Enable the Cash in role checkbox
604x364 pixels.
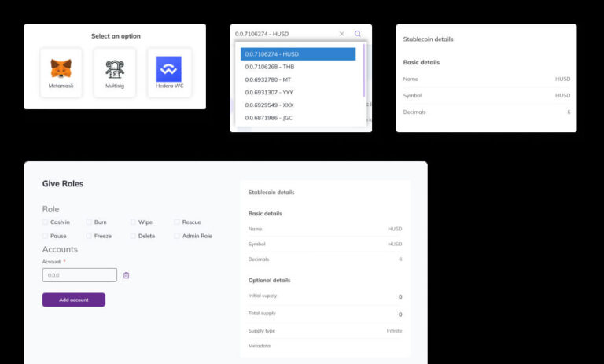pyautogui.click(x=45, y=222)
